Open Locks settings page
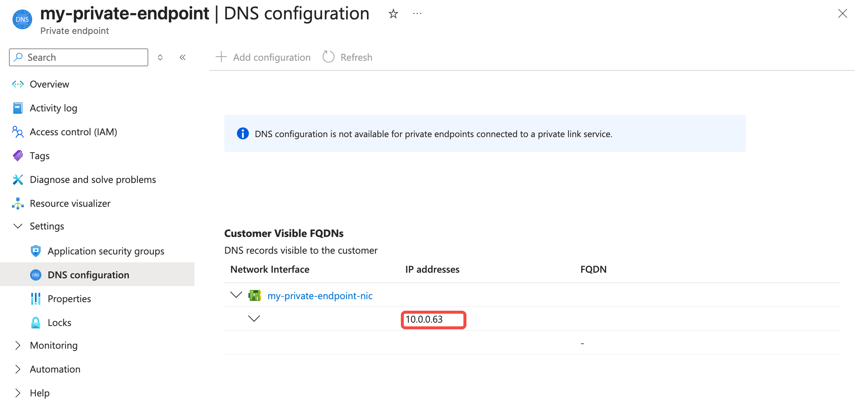This screenshot has width=868, height=418. click(60, 323)
